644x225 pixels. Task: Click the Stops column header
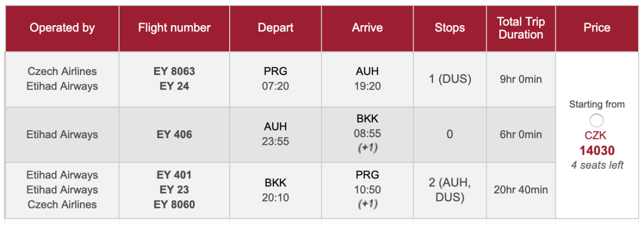(x=450, y=28)
